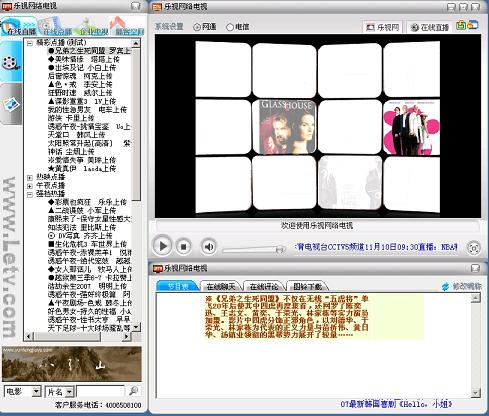Collapse the 强档热播 tree node
Screen dimensions: 489x416
30,194
